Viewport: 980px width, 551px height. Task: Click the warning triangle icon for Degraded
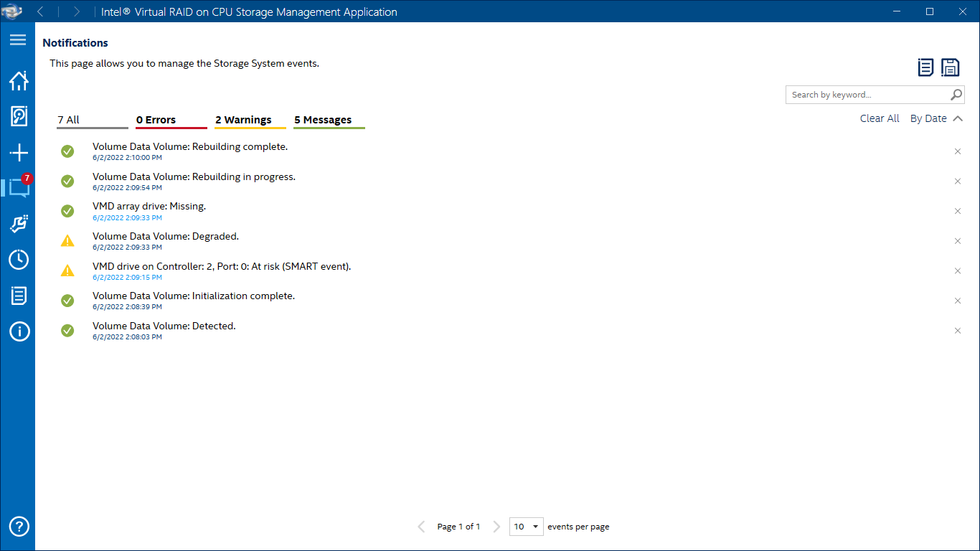[x=67, y=240]
